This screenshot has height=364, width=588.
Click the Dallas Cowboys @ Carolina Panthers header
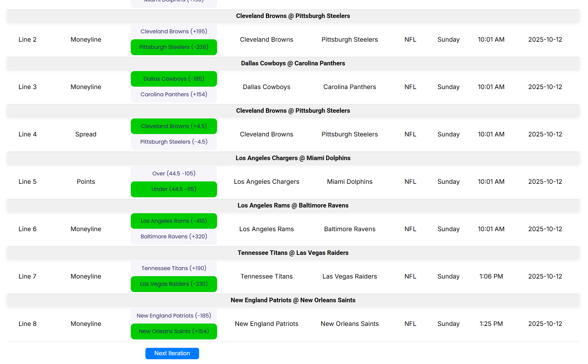(x=293, y=63)
